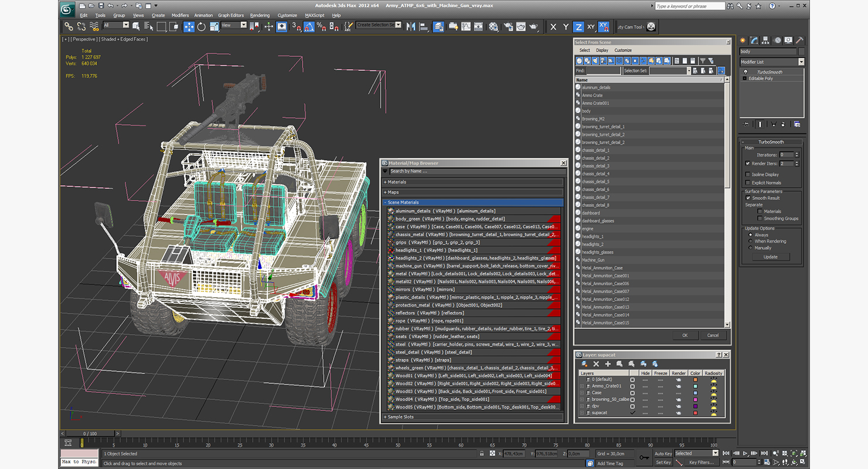Open the Curve Editor icon
The height and width of the screenshot is (469, 868).
(x=466, y=26)
